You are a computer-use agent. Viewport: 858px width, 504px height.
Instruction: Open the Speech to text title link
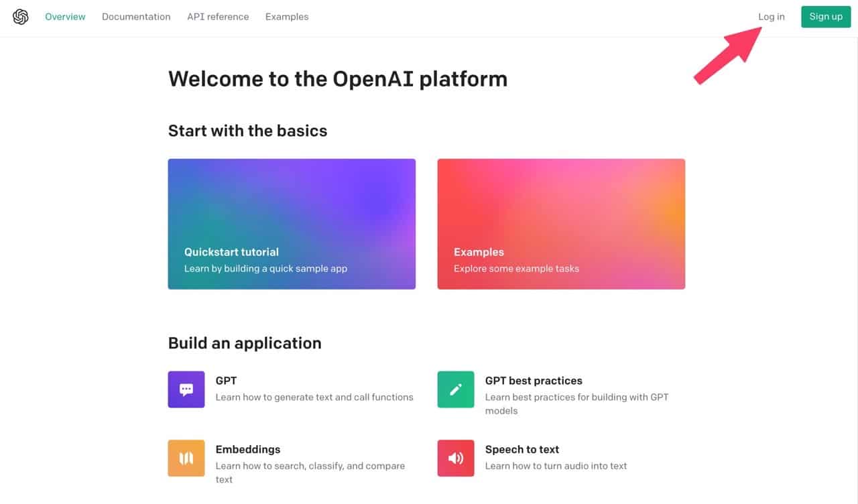pyautogui.click(x=522, y=449)
